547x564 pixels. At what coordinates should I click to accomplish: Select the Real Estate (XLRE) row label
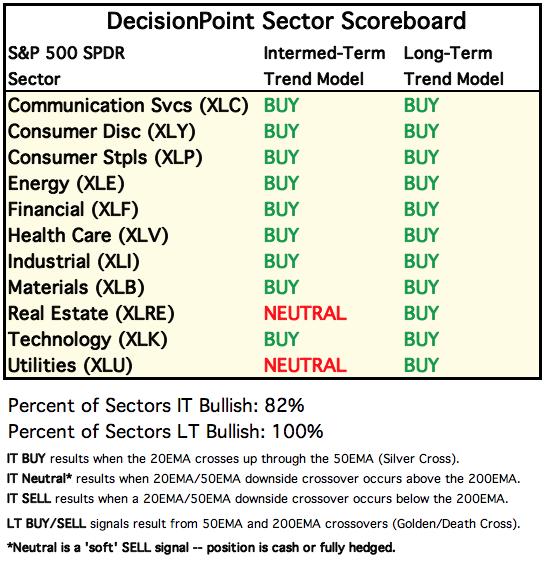click(91, 314)
